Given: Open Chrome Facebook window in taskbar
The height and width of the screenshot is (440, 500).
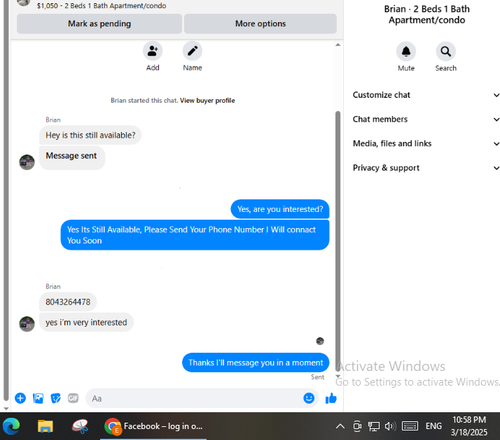Looking at the screenshot, I should pyautogui.click(x=153, y=426).
